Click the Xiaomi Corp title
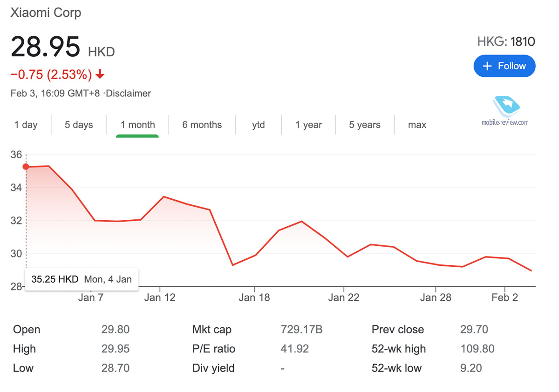 point(46,13)
